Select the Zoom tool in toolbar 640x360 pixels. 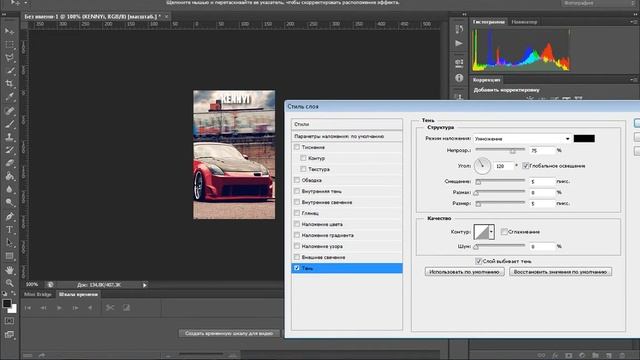9,283
